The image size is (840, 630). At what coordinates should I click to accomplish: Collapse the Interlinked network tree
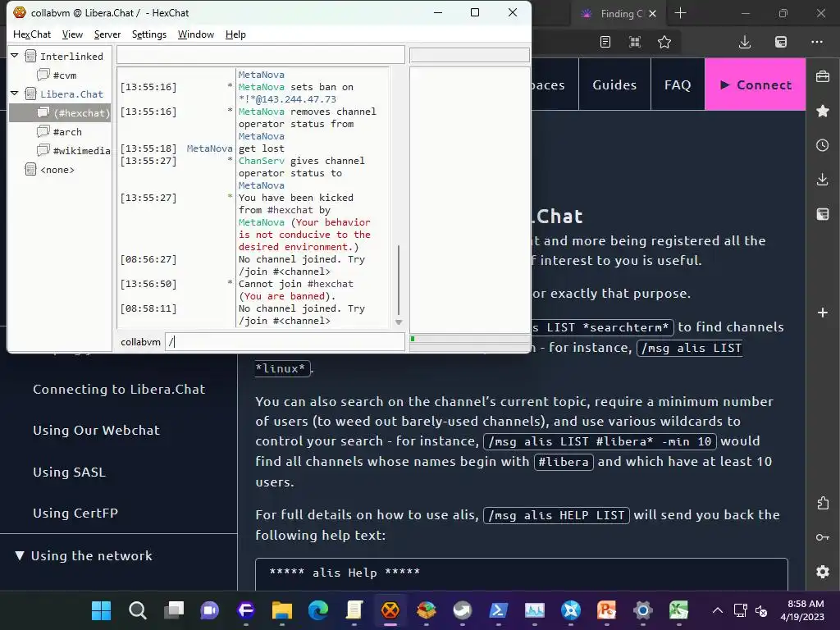(15, 56)
